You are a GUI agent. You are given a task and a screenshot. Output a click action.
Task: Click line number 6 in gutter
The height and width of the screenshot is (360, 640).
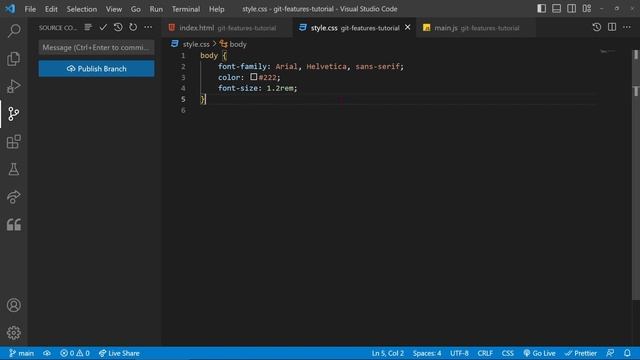183,110
